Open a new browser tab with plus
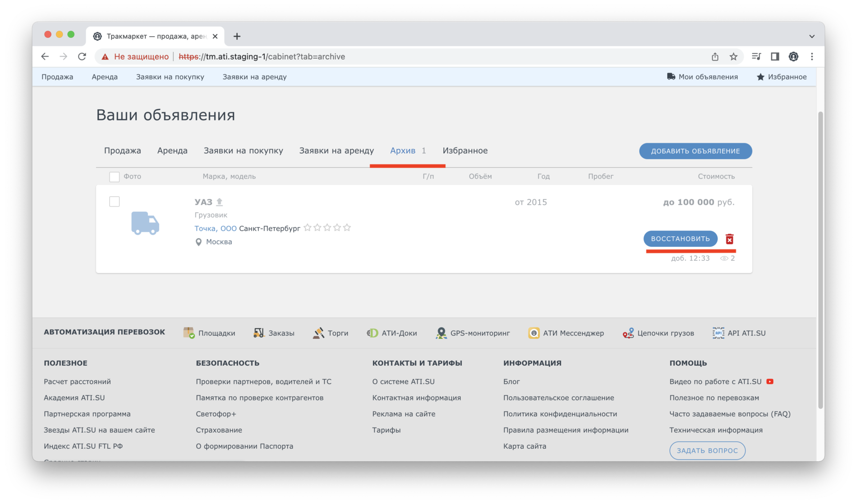Image resolution: width=857 pixels, height=504 pixels. point(237,36)
